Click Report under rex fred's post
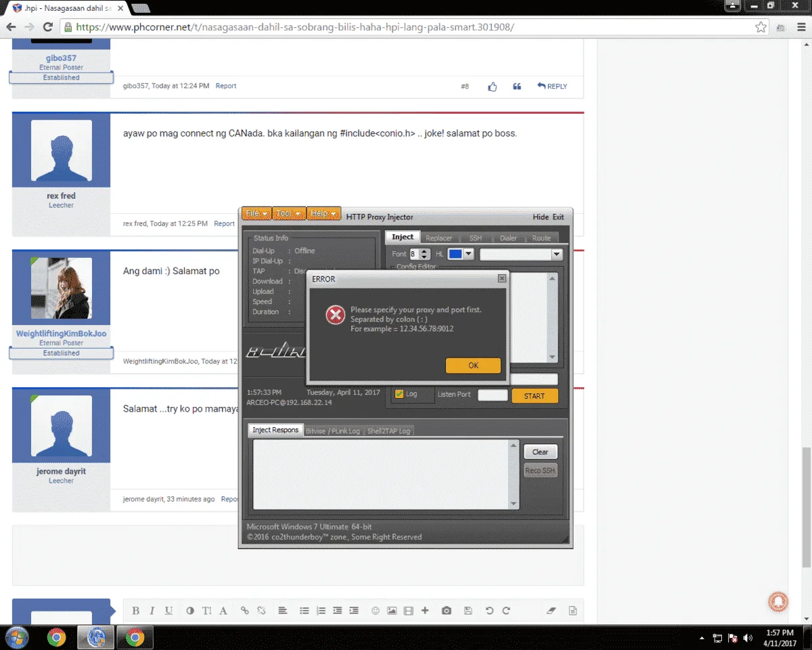The width and height of the screenshot is (812, 650). pyautogui.click(x=224, y=223)
